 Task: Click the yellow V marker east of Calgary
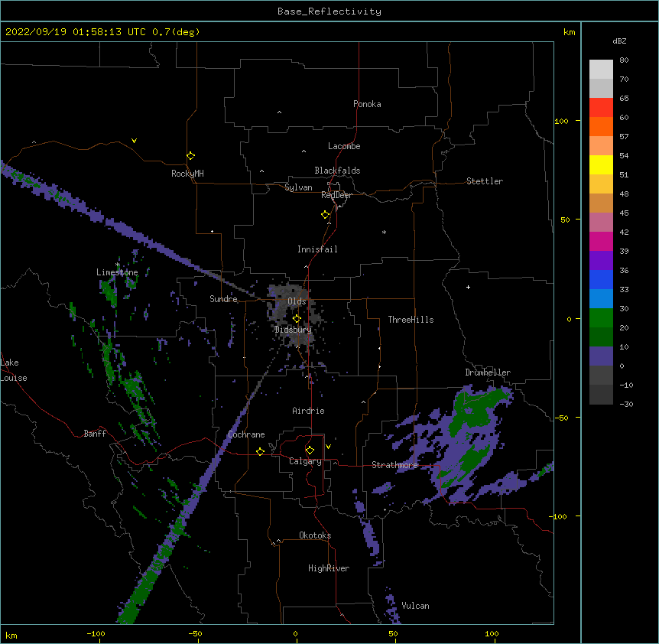click(x=328, y=447)
